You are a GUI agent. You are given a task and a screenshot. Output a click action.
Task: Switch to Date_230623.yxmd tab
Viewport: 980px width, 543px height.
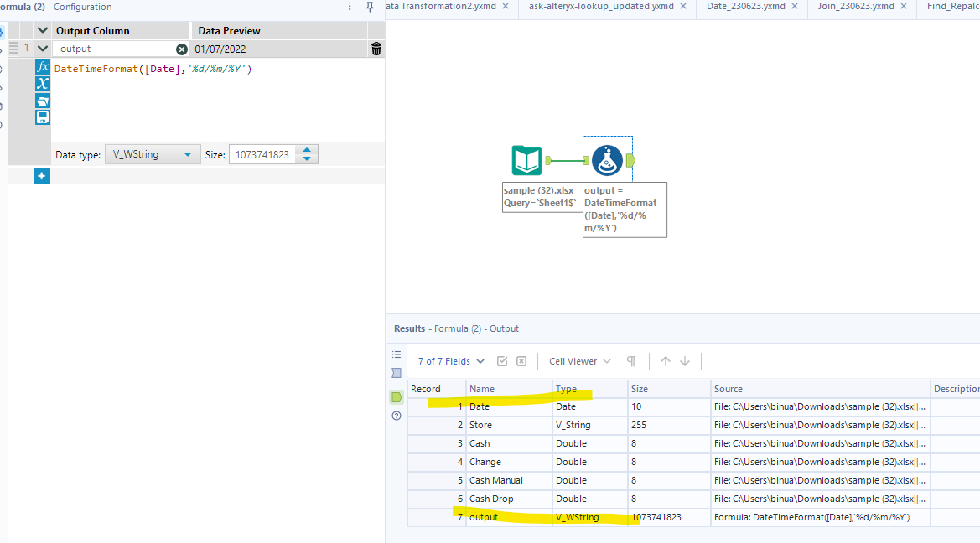(x=745, y=6)
